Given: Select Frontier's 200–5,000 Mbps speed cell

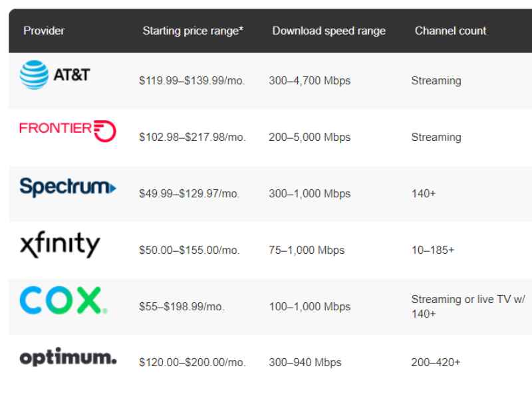Looking at the screenshot, I should [x=311, y=138].
